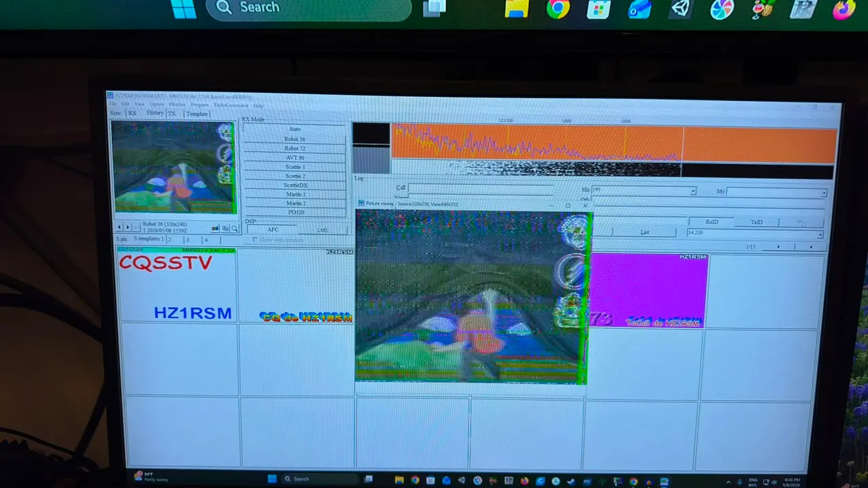Toggle the TxID button
This screenshot has height=488, width=868.
coord(756,222)
